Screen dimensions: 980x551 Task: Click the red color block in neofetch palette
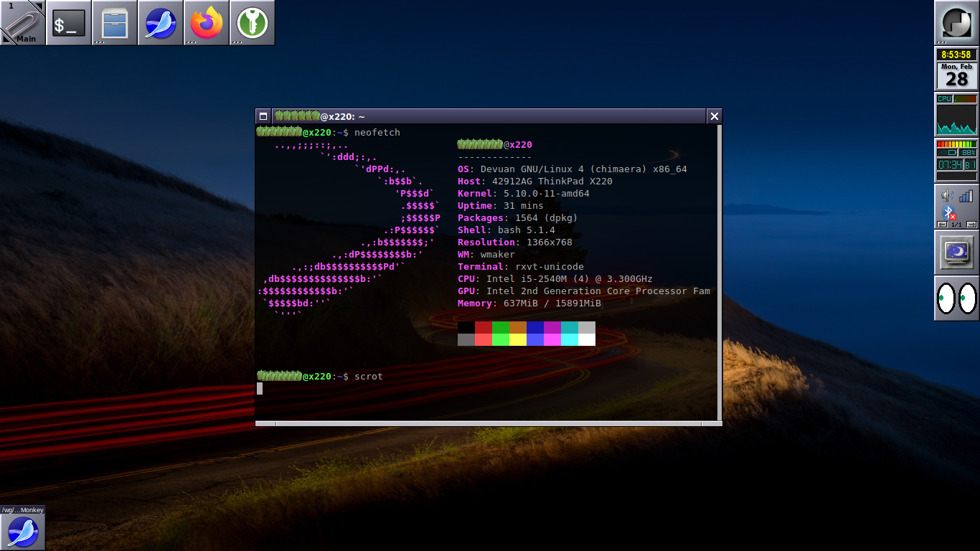point(484,327)
